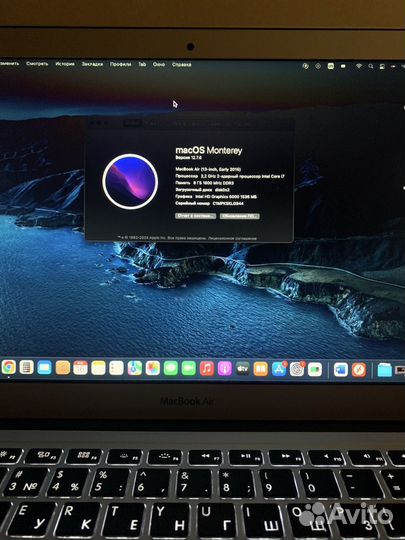405x540 pixels.
Task: Open the blue-and-white document app in Dock
Action: [341, 370]
